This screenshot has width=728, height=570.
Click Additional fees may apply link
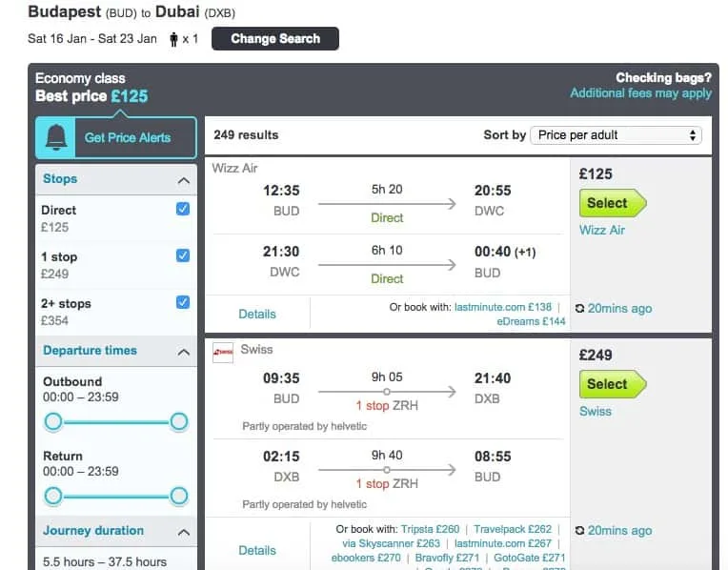click(x=640, y=93)
